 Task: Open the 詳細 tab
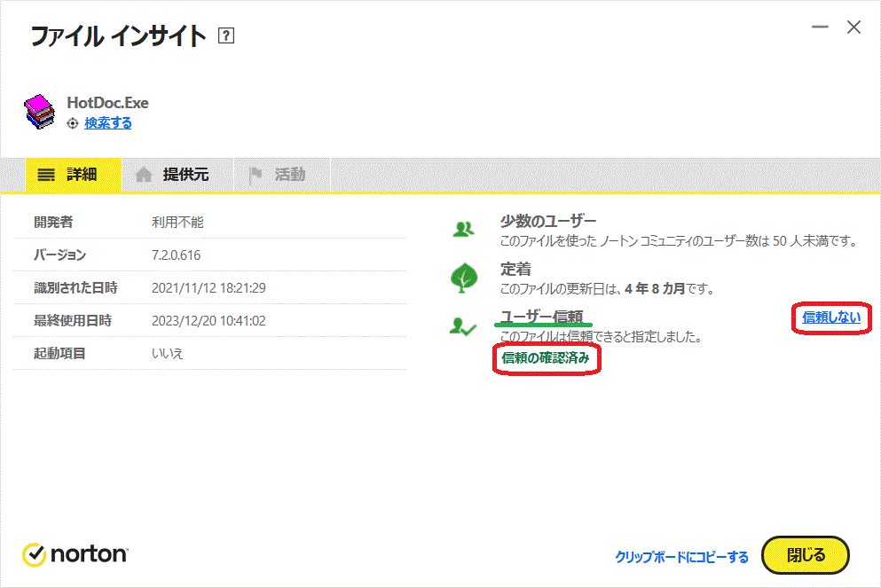pyautogui.click(x=73, y=176)
